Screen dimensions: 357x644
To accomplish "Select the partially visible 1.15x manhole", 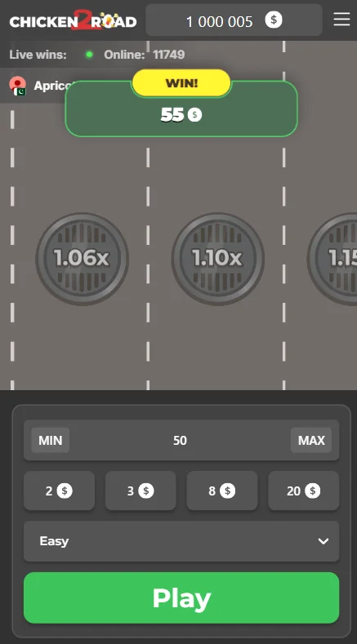I will [332, 259].
